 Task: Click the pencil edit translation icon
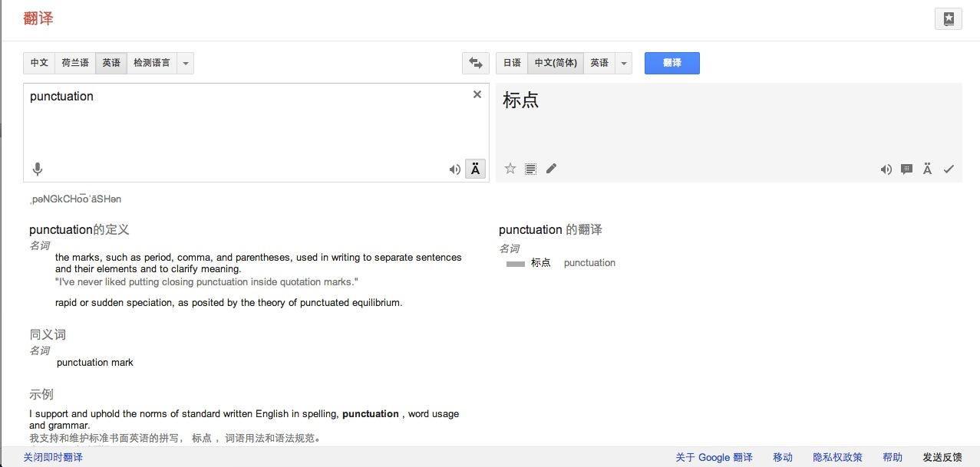[x=551, y=169]
